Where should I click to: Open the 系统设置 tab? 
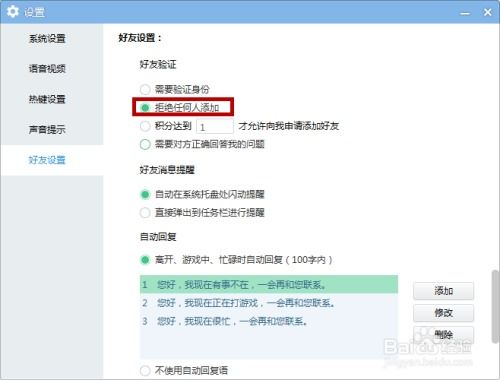pyautogui.click(x=47, y=39)
